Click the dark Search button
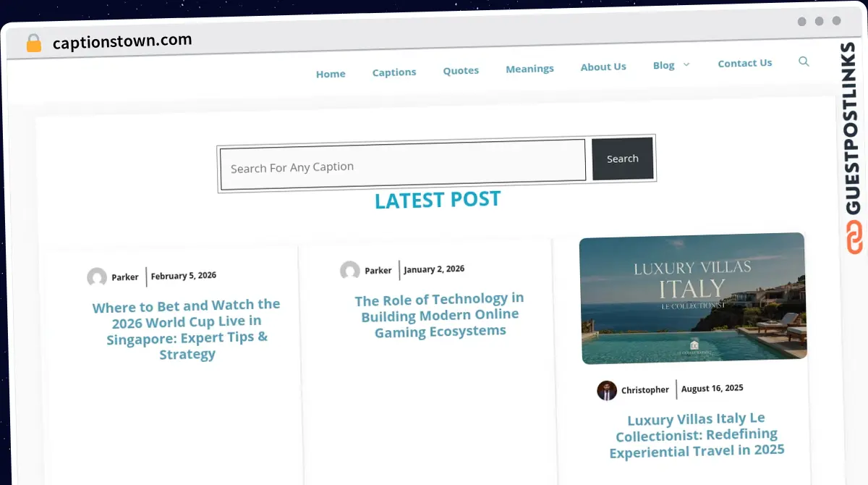Viewport: 868px width, 485px height. [x=623, y=159]
